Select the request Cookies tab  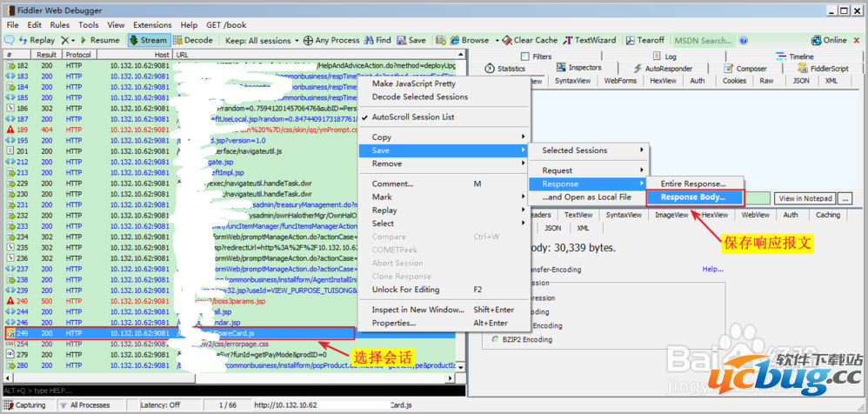(x=734, y=81)
